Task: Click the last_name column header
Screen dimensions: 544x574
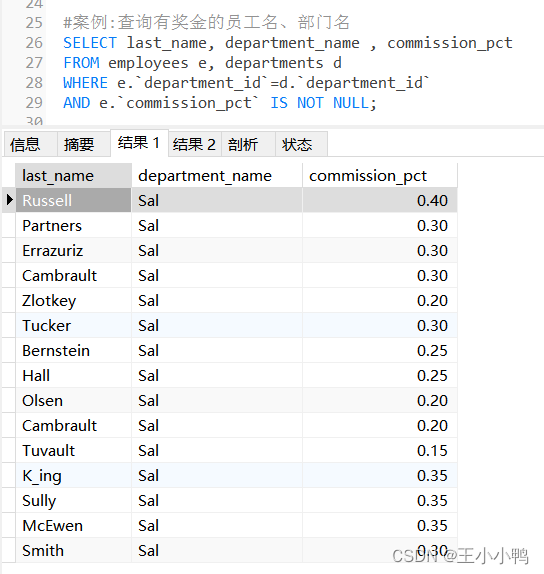Action: click(73, 176)
